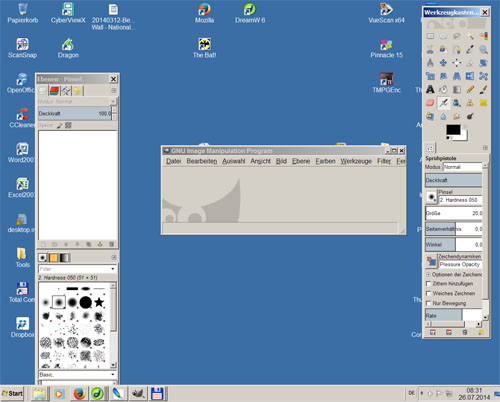Screen dimensions: 500x402
Task: Switch to the Kanäle channels tab
Action: 54,90
